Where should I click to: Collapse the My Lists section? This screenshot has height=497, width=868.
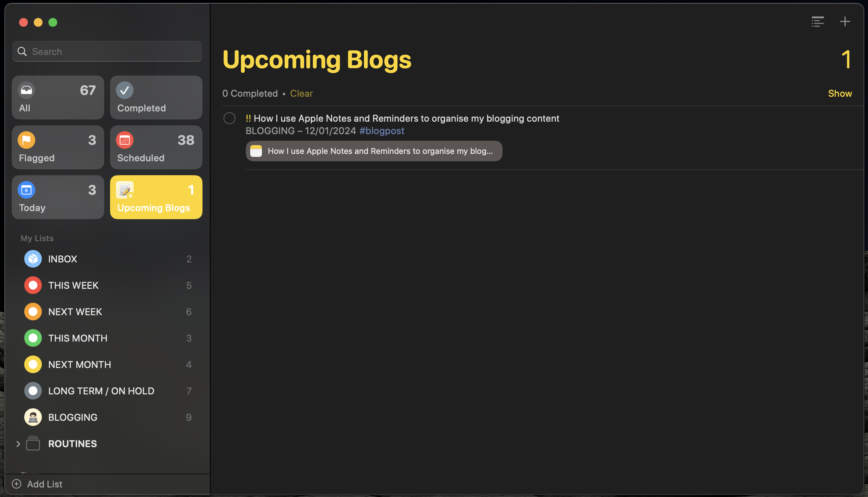pos(37,238)
